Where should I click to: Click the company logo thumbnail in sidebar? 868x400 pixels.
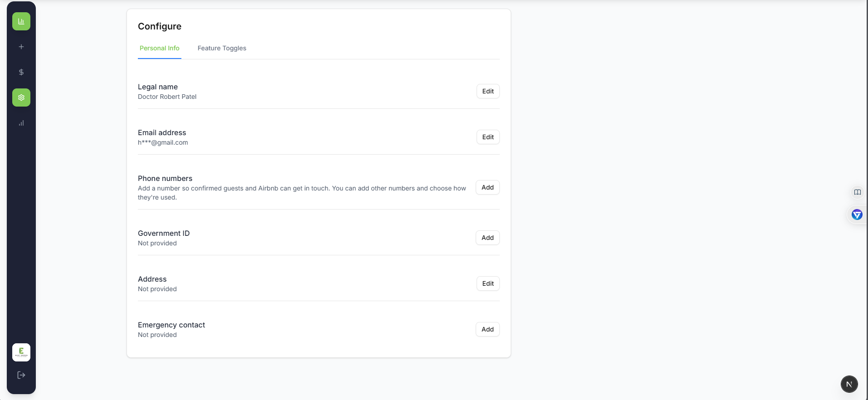click(21, 352)
